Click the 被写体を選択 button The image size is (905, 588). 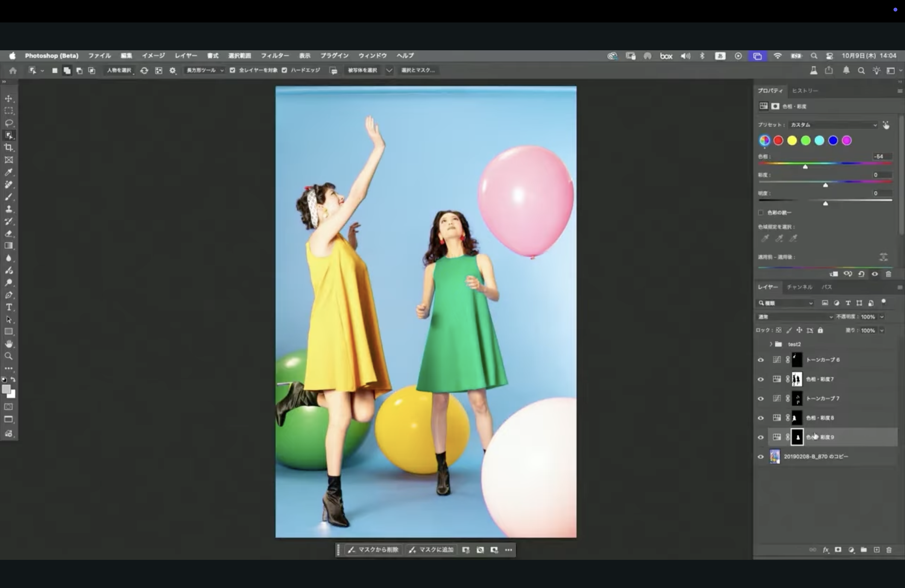pyautogui.click(x=362, y=70)
